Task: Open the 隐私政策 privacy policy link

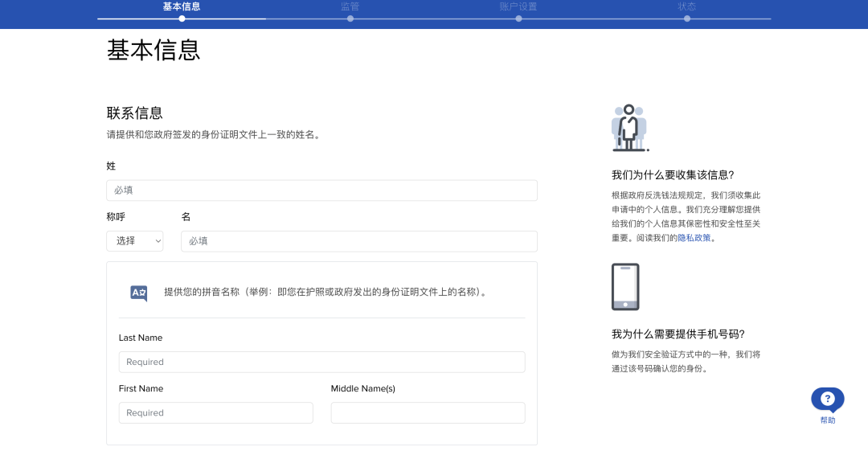Action: tap(694, 238)
